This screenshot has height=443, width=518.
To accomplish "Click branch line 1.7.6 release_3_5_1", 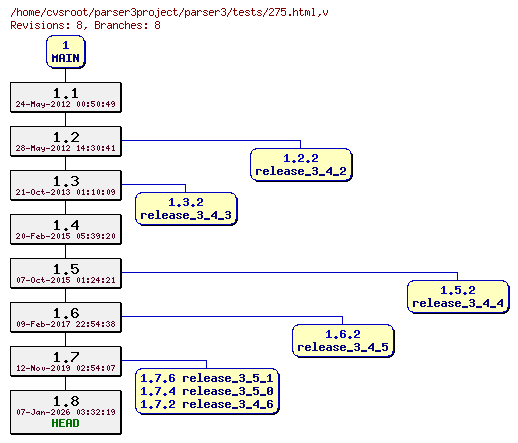I will (x=207, y=378).
